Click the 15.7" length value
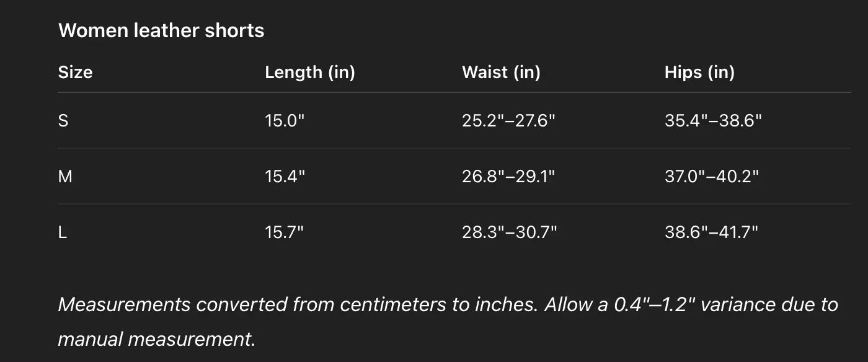 click(284, 232)
